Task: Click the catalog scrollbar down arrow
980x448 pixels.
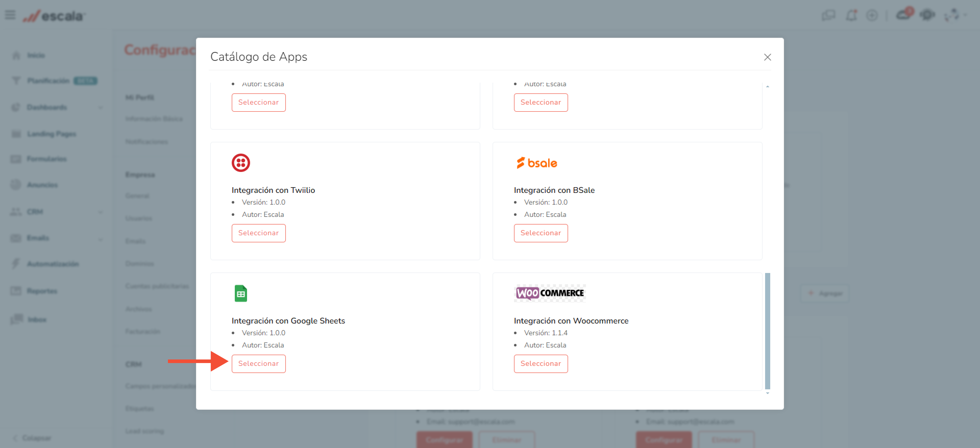Action: (x=767, y=393)
